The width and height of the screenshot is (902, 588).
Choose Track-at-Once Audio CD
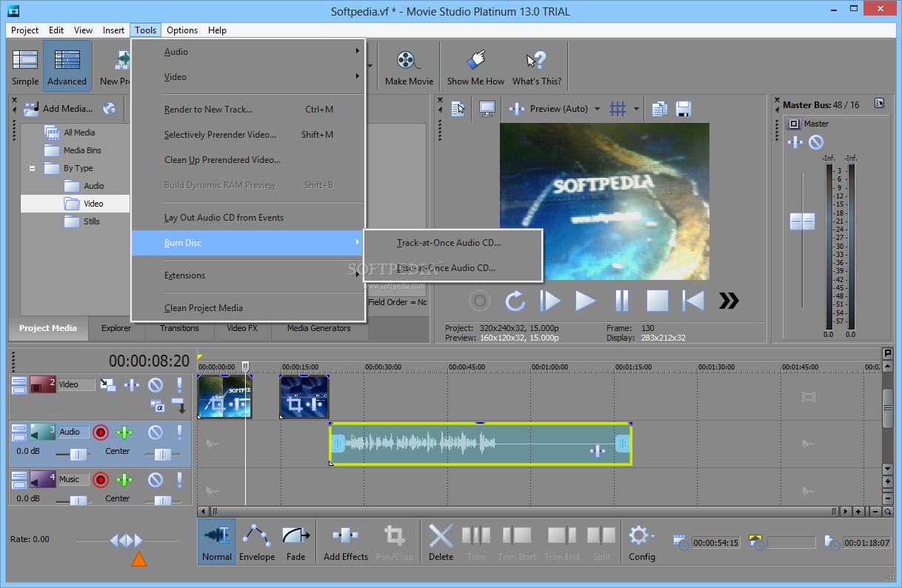point(453,242)
